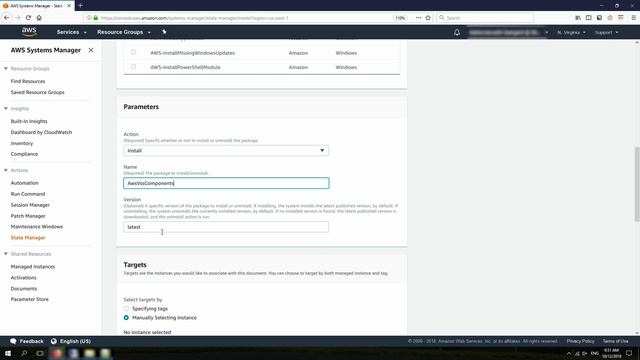Select State Manager in sidebar
This screenshot has height=360, width=640.
point(28,238)
